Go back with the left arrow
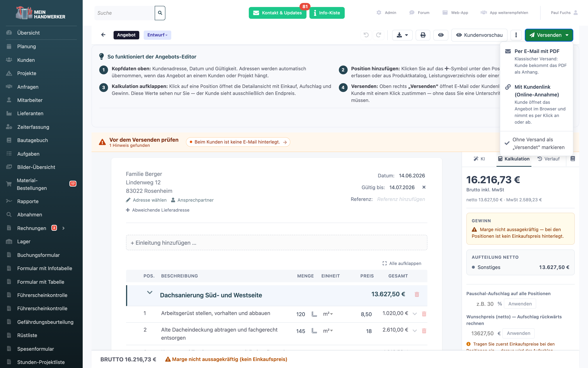 click(103, 35)
